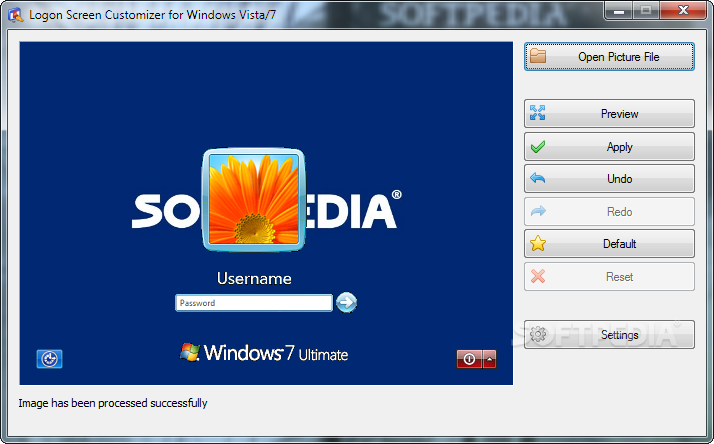The height and width of the screenshot is (444, 714).
Task: Click the Redo button
Action: (609, 212)
